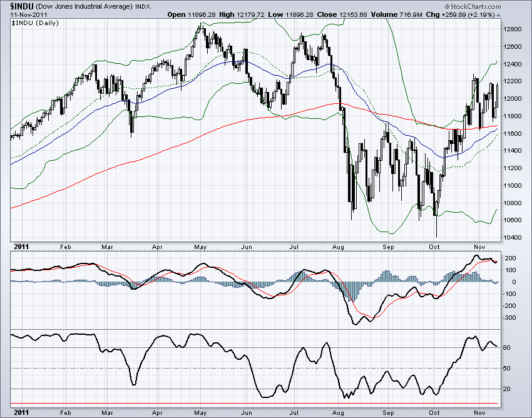Click the -200 label on MACD axis

coord(509,306)
